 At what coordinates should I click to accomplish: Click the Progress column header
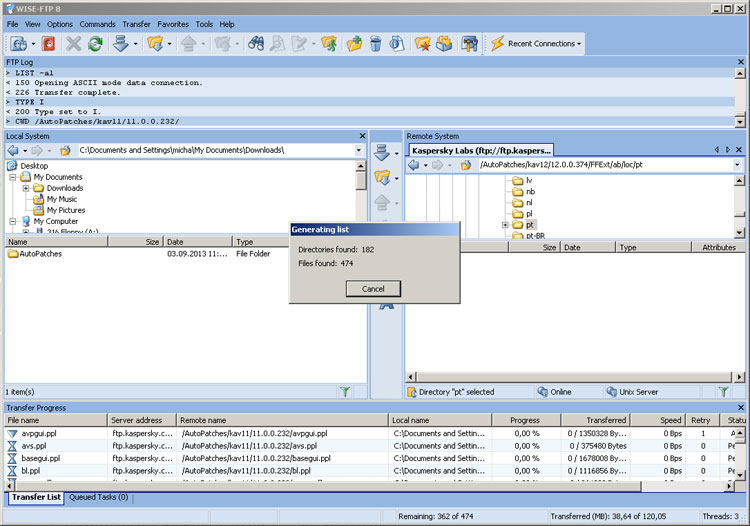click(525, 420)
